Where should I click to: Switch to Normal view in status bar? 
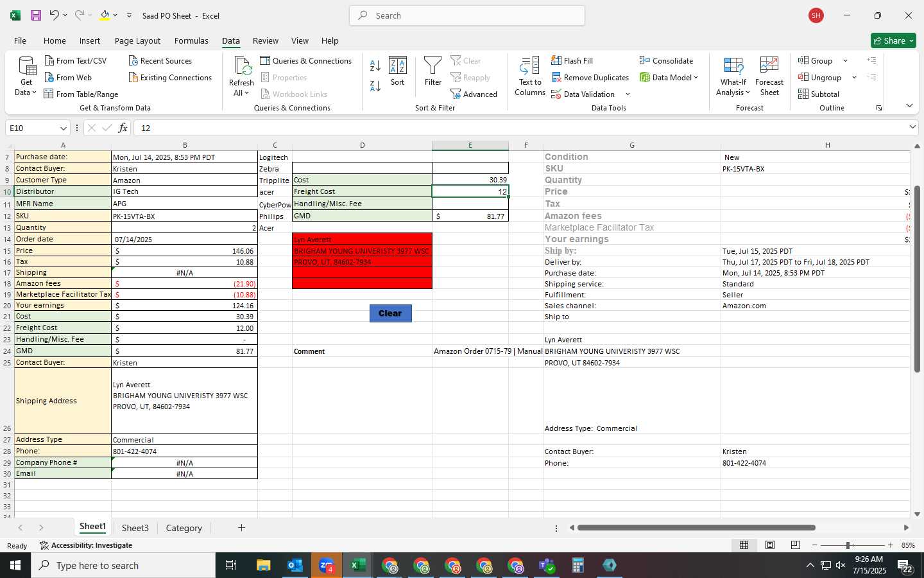(744, 545)
